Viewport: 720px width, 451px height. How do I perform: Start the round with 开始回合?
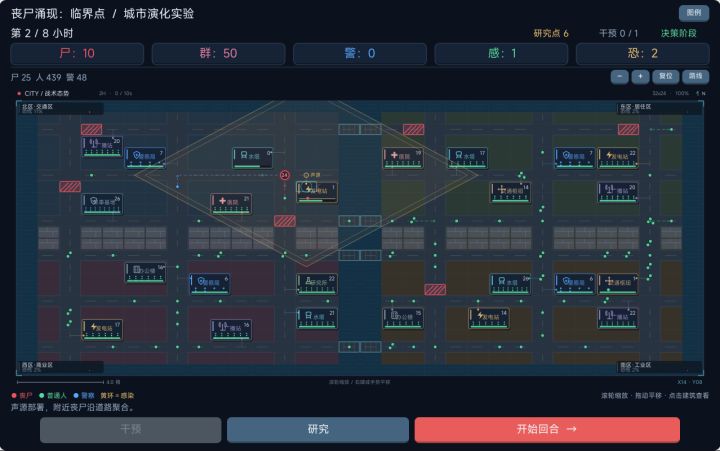click(547, 429)
